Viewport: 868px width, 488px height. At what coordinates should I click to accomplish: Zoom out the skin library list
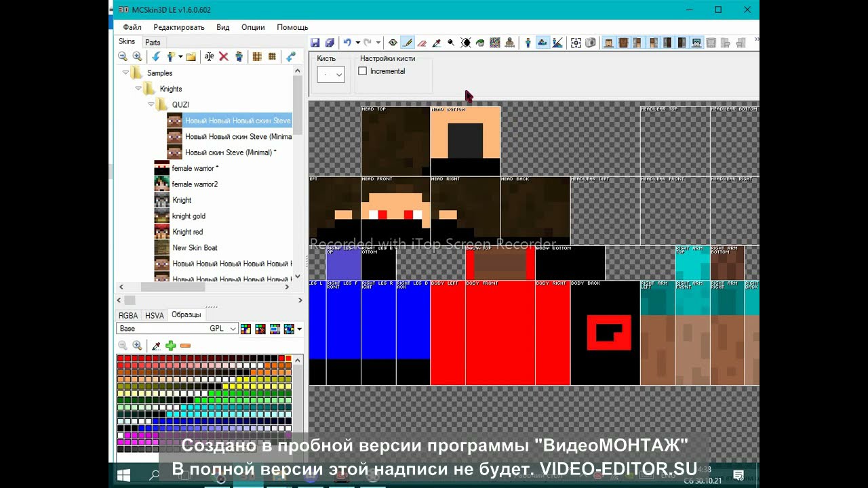pos(123,57)
